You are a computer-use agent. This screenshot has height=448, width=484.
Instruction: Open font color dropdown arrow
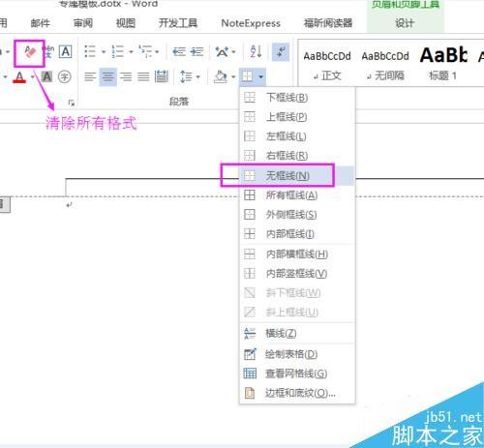[x=32, y=76]
